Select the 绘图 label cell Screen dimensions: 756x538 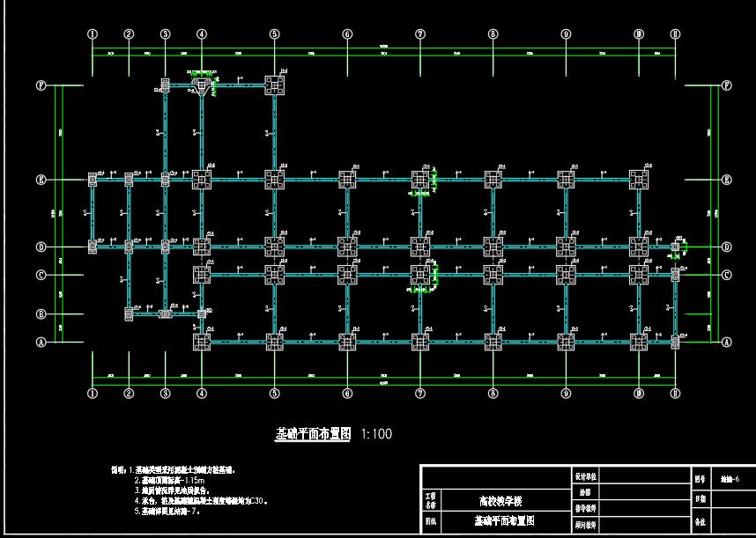coord(585,493)
